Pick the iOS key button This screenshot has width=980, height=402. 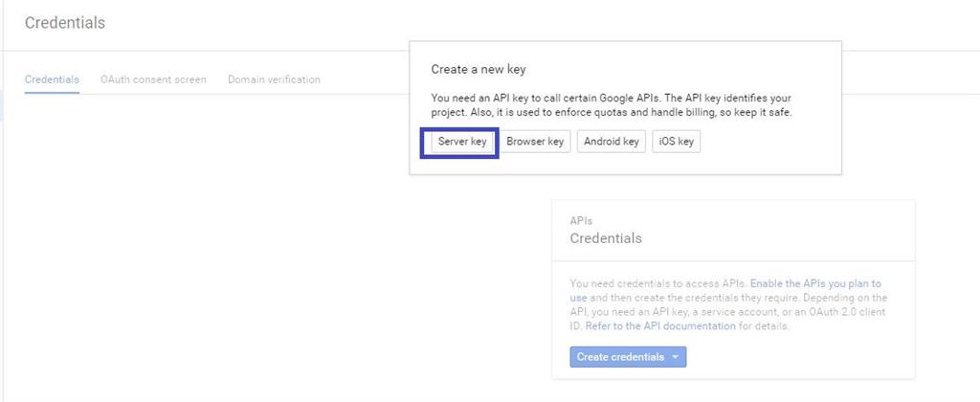[677, 142]
